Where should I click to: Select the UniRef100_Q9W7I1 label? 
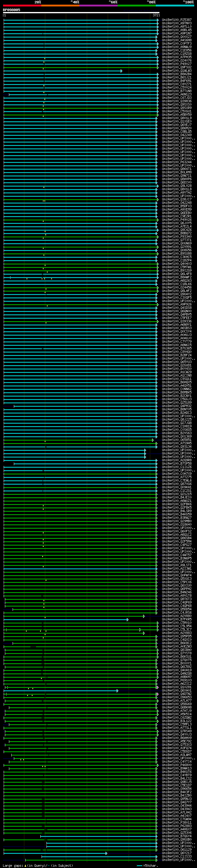click(177, 176)
